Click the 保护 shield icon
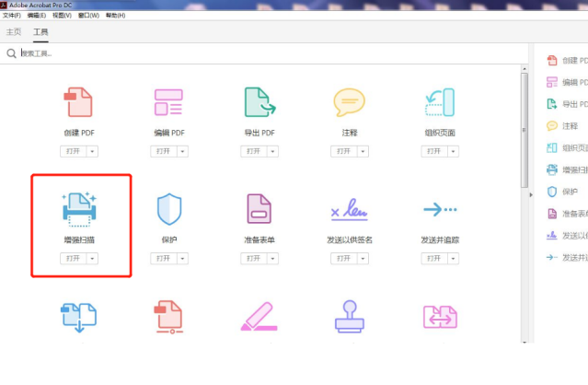 169,209
